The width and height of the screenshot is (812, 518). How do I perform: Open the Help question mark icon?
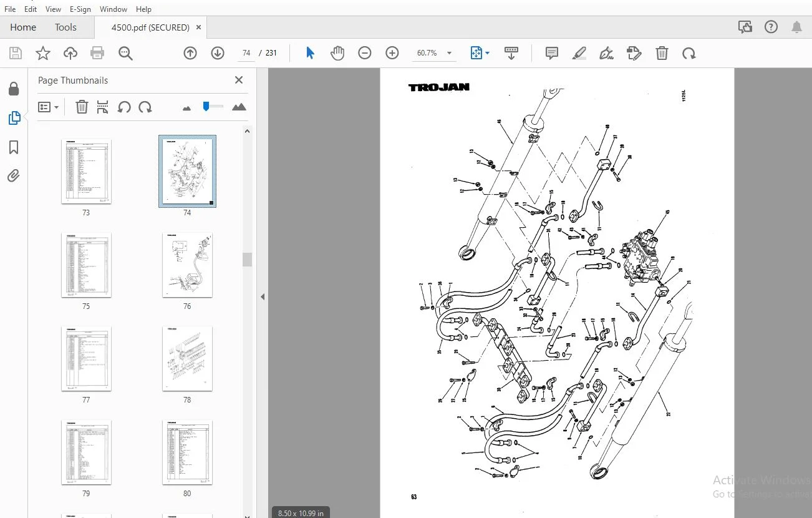(771, 27)
